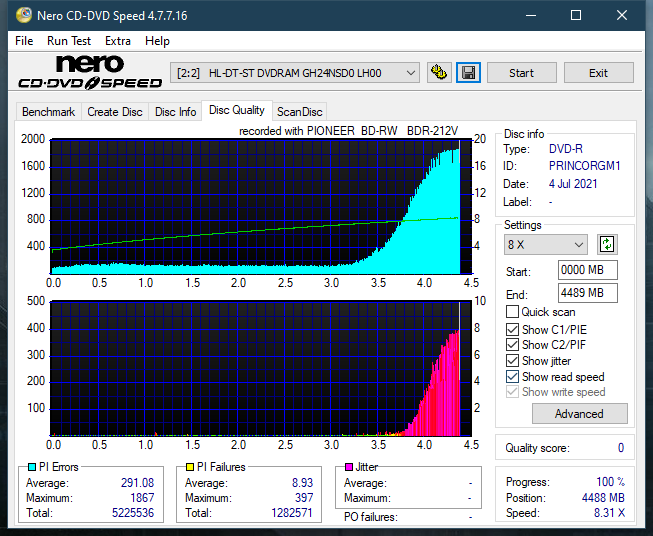Click the Start button
The image size is (653, 536).
click(x=521, y=73)
